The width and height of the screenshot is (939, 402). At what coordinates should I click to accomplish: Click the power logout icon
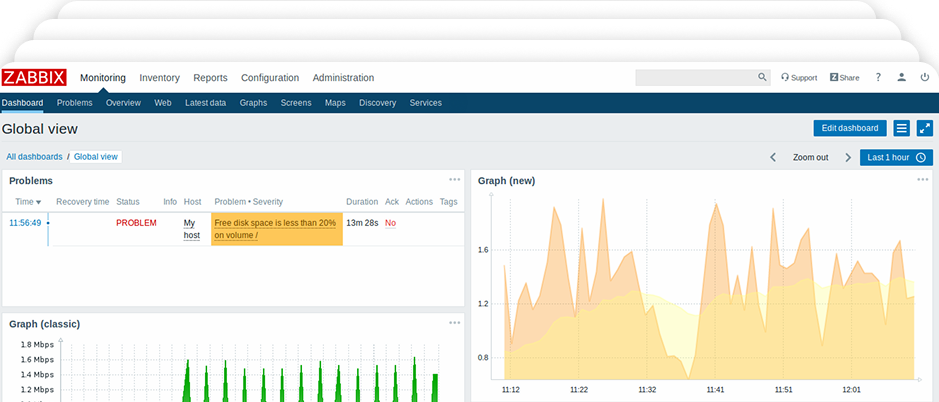(x=926, y=77)
